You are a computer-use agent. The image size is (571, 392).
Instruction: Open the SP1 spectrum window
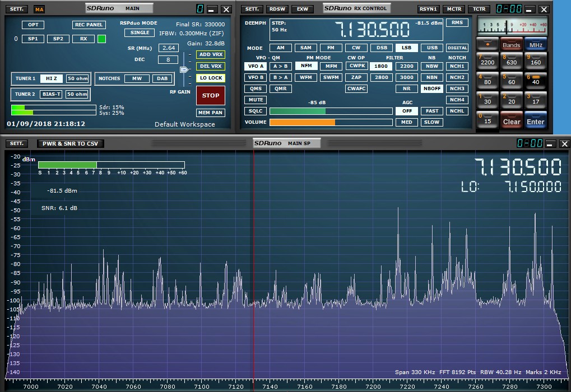[x=33, y=39]
